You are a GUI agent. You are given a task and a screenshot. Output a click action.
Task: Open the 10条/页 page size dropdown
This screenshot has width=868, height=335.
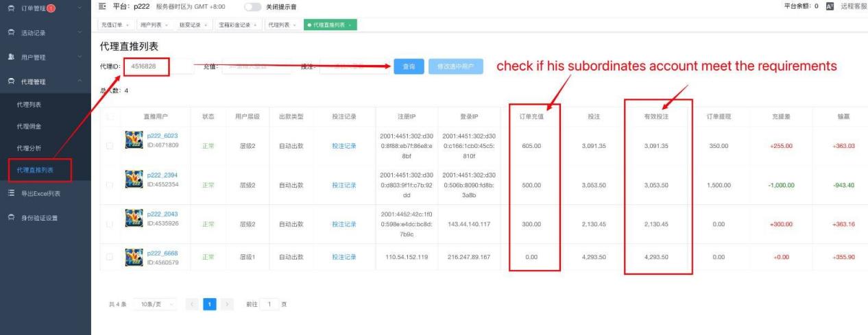point(154,303)
